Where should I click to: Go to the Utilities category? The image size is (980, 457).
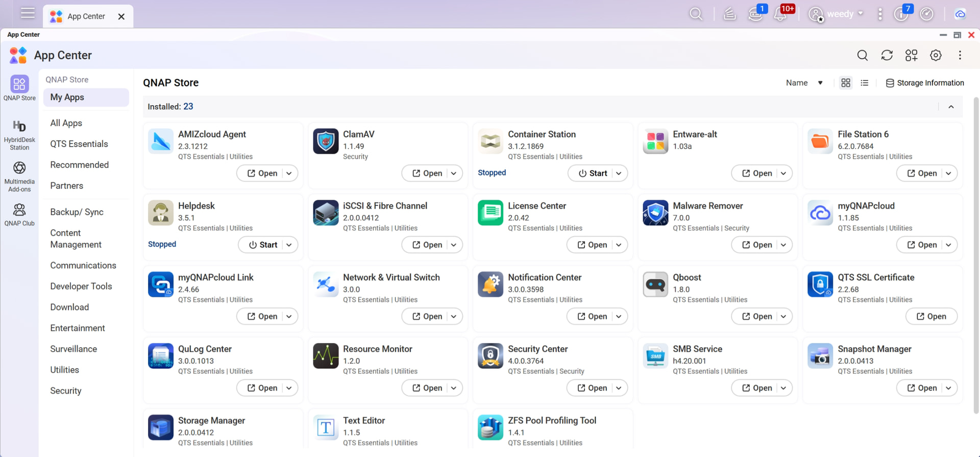(x=64, y=370)
